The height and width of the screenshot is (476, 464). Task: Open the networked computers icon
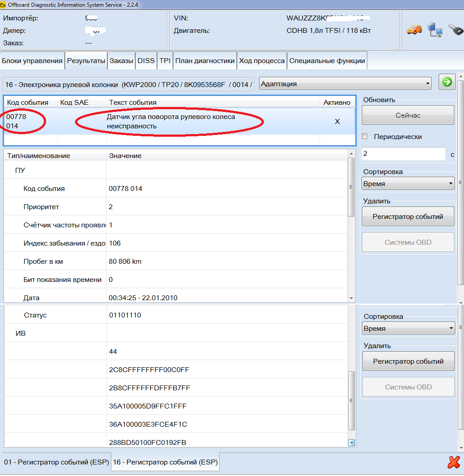tap(435, 30)
